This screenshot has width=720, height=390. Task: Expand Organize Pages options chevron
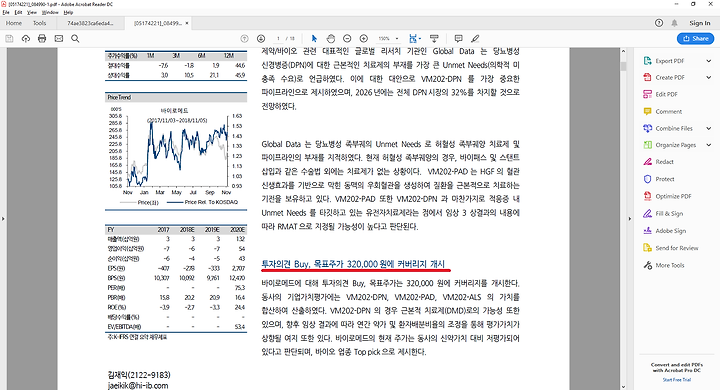point(709,145)
